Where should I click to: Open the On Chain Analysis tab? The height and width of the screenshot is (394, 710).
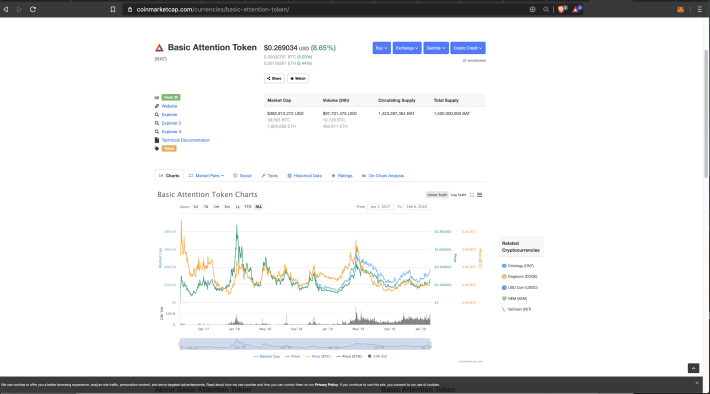pos(383,176)
